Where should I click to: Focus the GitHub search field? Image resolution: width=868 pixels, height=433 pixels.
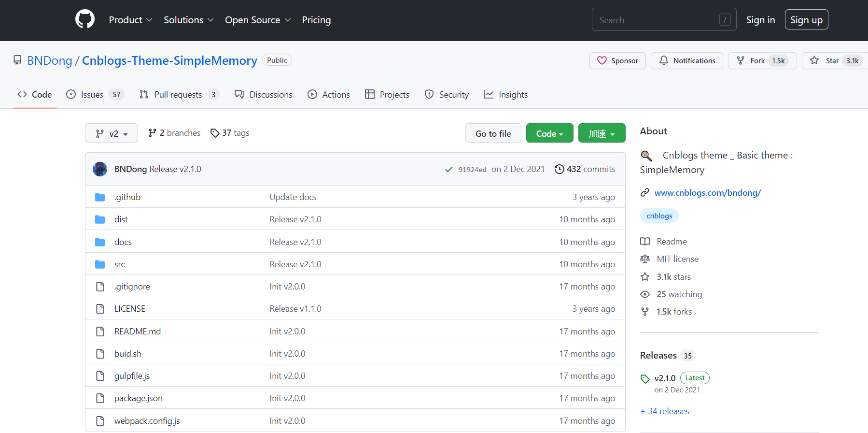664,20
